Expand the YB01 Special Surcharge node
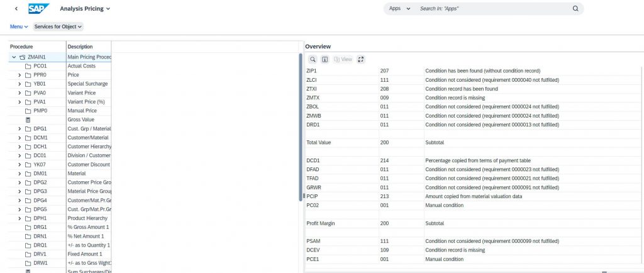The width and height of the screenshot is (644, 273). [19, 84]
